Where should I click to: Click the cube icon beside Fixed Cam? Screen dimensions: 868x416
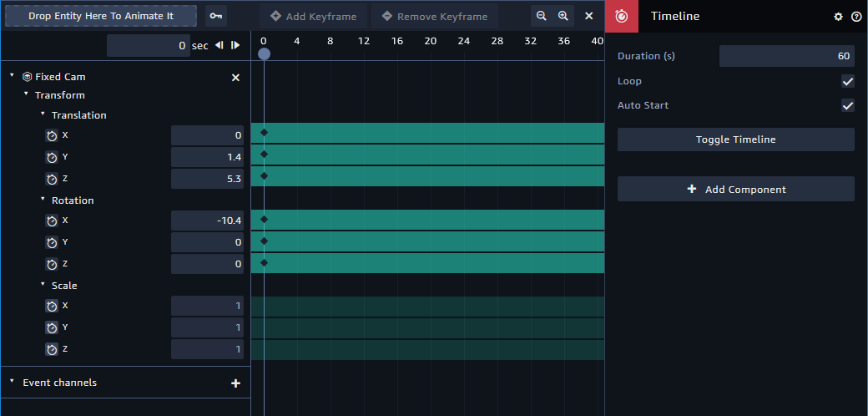tap(27, 77)
